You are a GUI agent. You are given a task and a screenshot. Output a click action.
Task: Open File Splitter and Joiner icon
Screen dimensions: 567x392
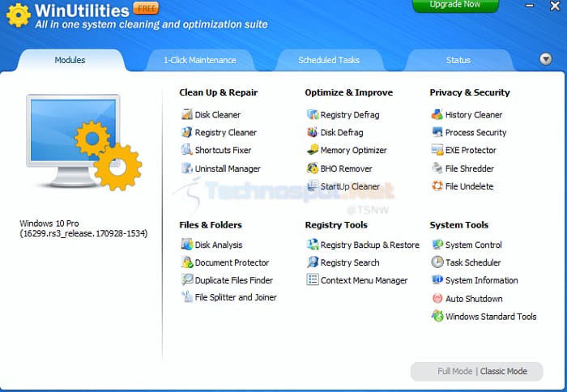click(x=186, y=297)
